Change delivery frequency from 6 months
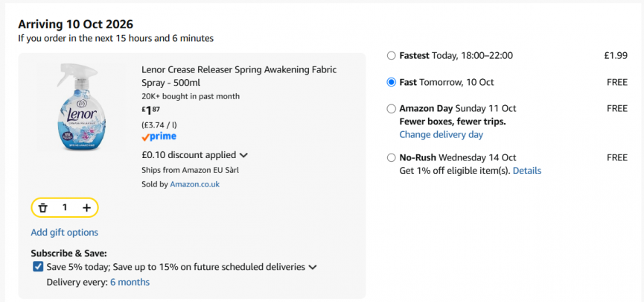Viewport: 644px width, 302px height. (x=130, y=283)
